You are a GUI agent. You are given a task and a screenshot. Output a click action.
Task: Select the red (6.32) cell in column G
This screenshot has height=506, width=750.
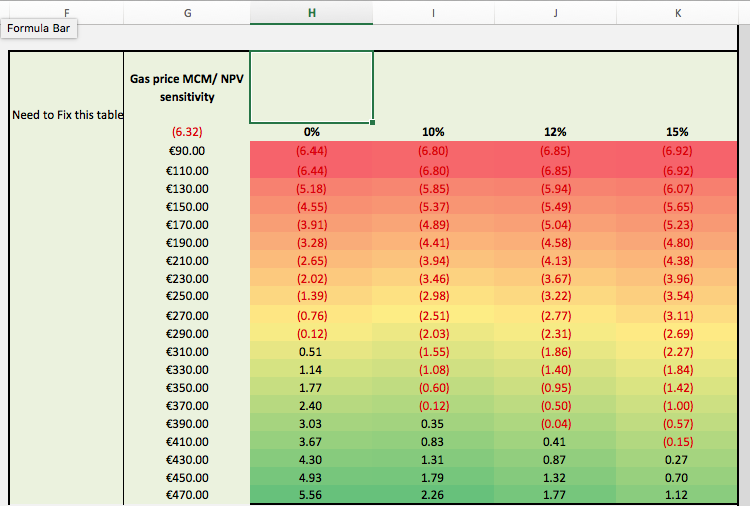187,132
